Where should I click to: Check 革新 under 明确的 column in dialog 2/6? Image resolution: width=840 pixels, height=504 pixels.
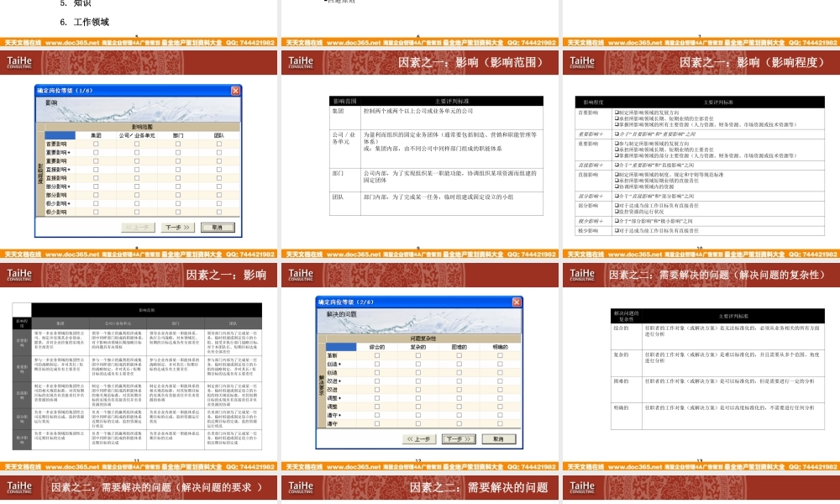pos(500,355)
